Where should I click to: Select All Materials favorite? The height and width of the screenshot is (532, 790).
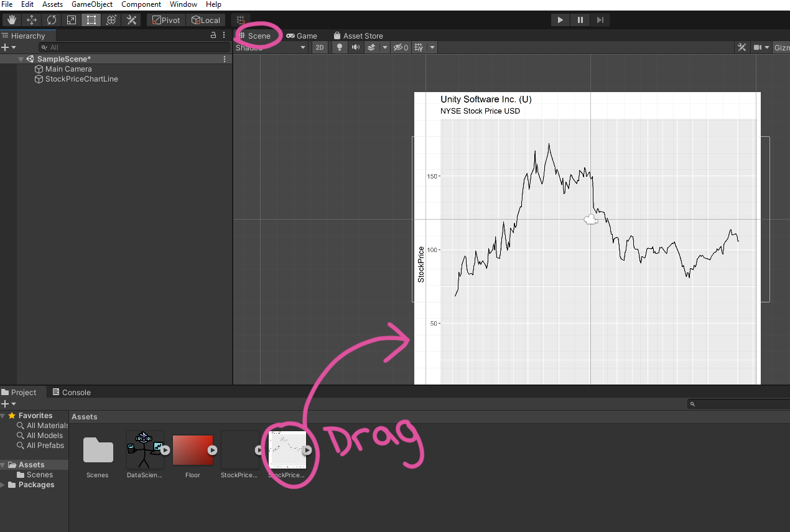(x=42, y=426)
